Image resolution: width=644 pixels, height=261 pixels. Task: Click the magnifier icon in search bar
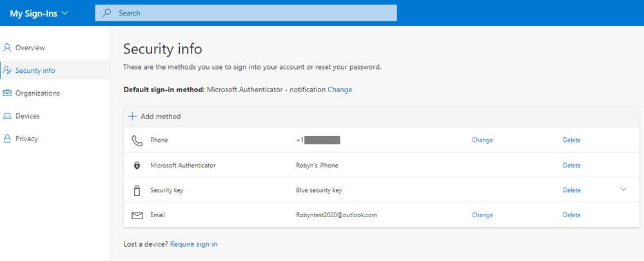pyautogui.click(x=107, y=13)
